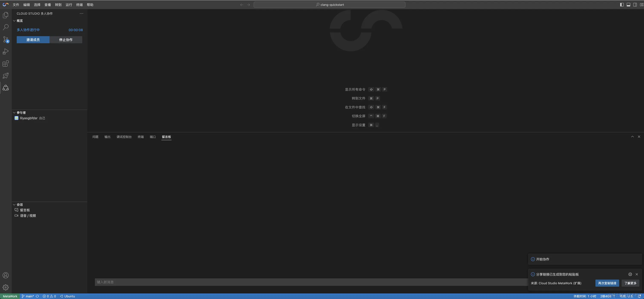Open the Manage gear icon

pyautogui.click(x=6, y=287)
